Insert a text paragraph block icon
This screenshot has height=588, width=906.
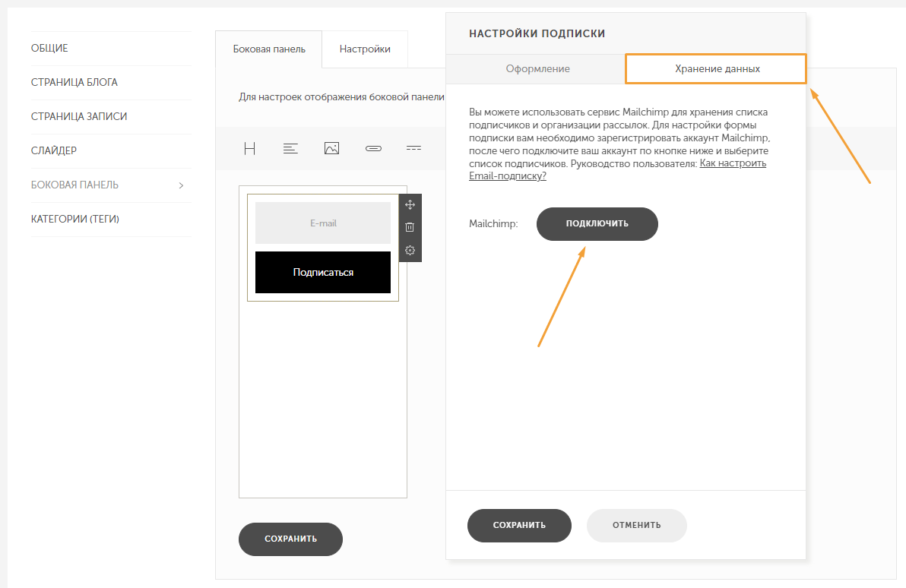point(290,149)
